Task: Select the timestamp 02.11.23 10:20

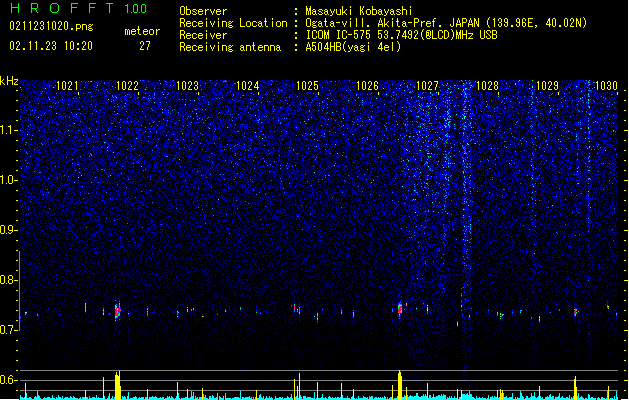Action: point(51,46)
